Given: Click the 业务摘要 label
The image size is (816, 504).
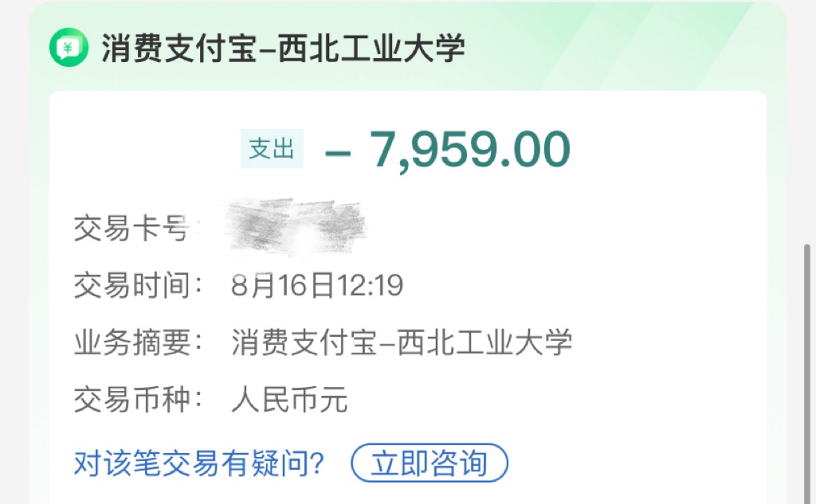Looking at the screenshot, I should pyautogui.click(x=137, y=342).
